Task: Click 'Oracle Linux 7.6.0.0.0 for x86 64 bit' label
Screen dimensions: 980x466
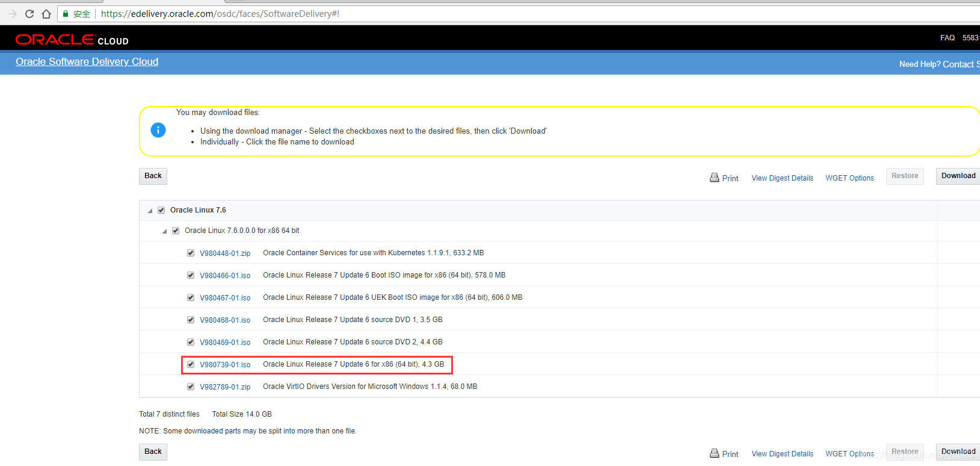Action: [x=242, y=231]
